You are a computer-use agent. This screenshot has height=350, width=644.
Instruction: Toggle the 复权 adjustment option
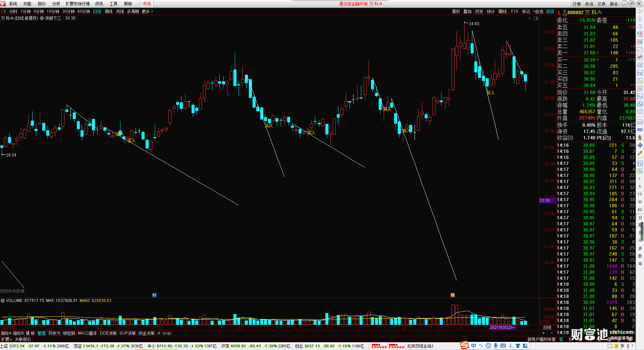tap(456, 11)
